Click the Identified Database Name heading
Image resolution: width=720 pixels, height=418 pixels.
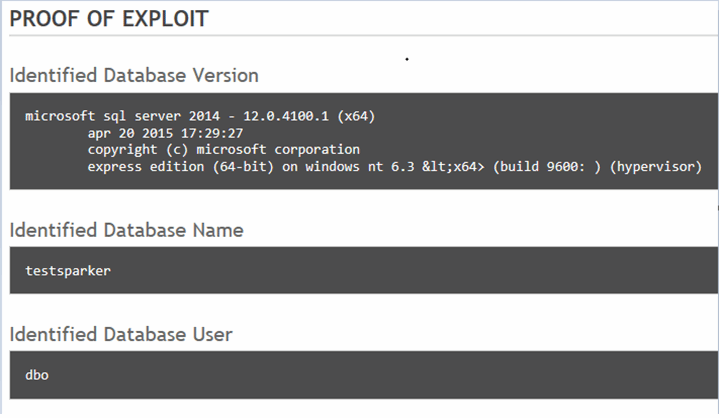tap(126, 230)
